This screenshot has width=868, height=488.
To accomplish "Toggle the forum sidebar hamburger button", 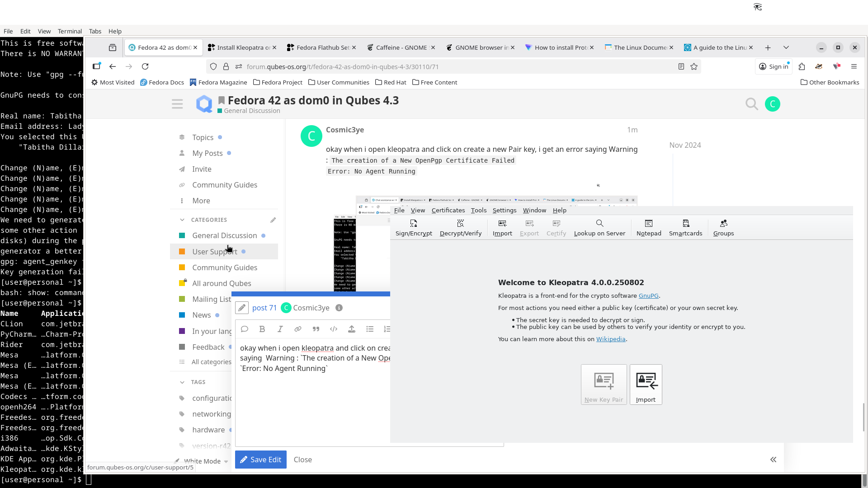I will (177, 104).
